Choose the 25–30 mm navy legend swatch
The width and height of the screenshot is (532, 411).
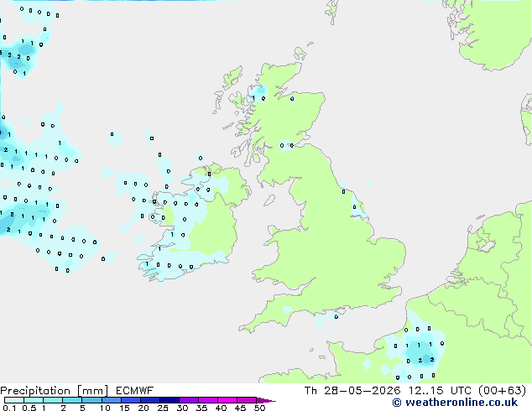click(169, 400)
